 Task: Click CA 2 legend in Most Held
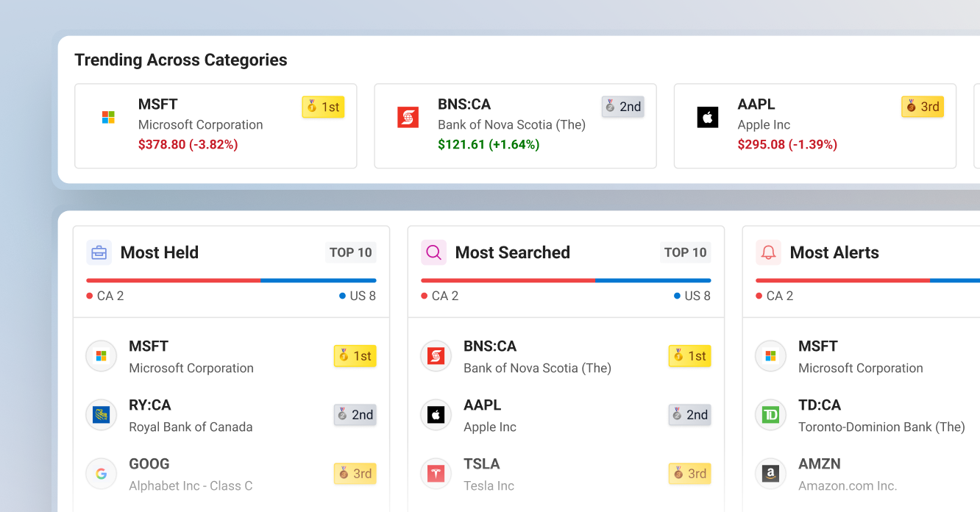[x=105, y=296]
